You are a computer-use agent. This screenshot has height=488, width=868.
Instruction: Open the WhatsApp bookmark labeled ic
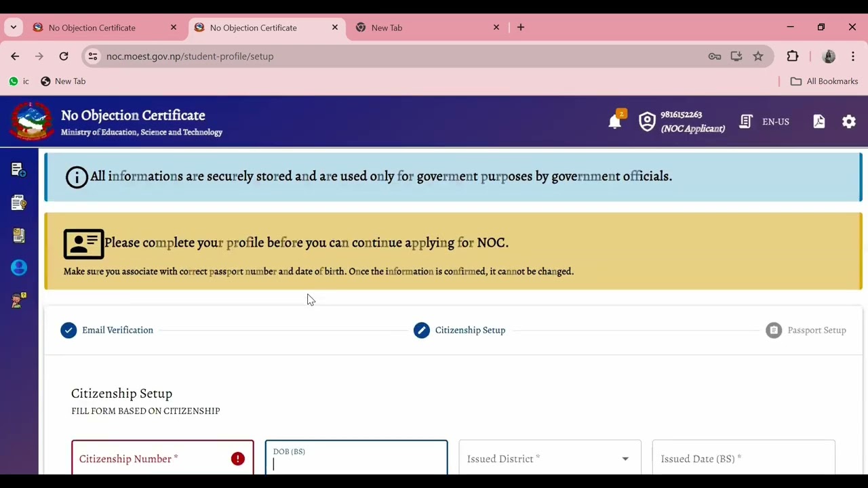point(19,81)
